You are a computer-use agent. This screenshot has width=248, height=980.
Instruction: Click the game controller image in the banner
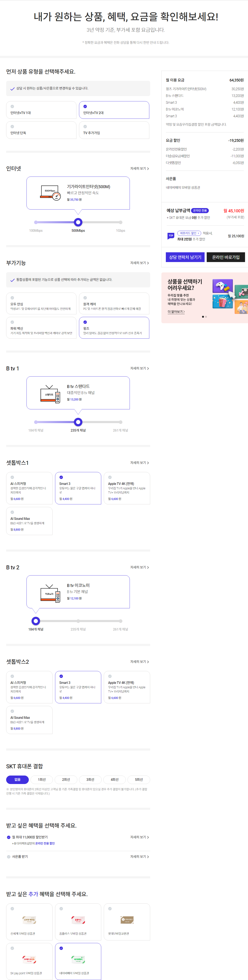pyautogui.click(x=223, y=286)
